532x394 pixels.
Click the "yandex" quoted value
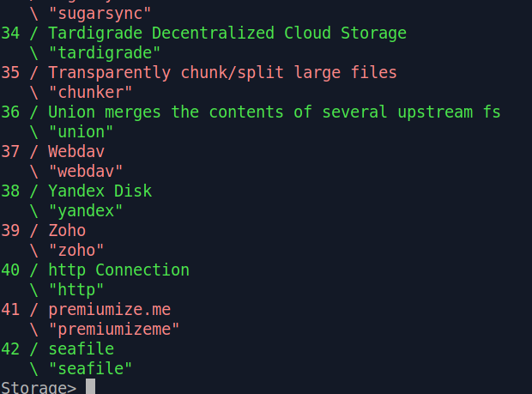pos(86,211)
